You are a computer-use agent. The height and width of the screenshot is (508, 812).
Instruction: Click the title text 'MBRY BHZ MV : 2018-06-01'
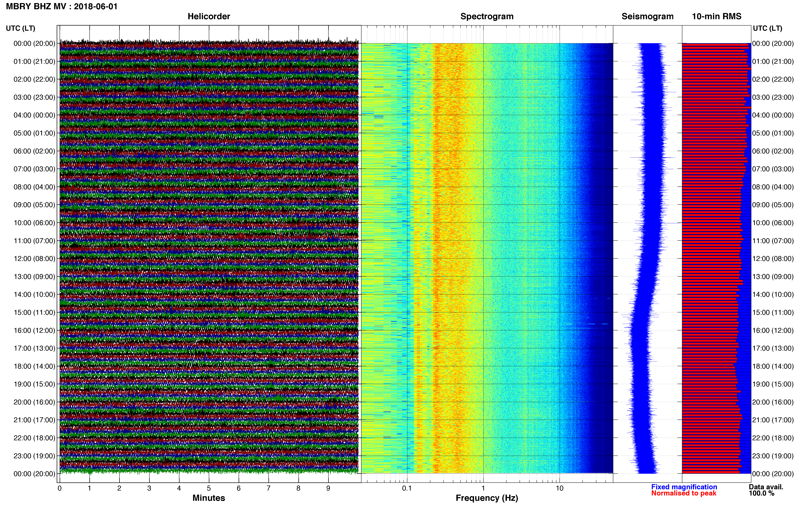click(x=62, y=6)
